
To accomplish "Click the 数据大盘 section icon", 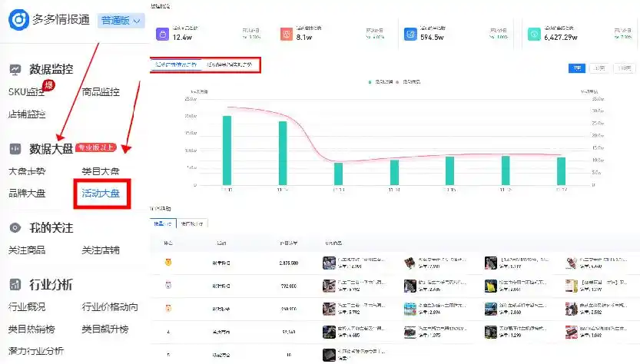I will pyautogui.click(x=15, y=148).
